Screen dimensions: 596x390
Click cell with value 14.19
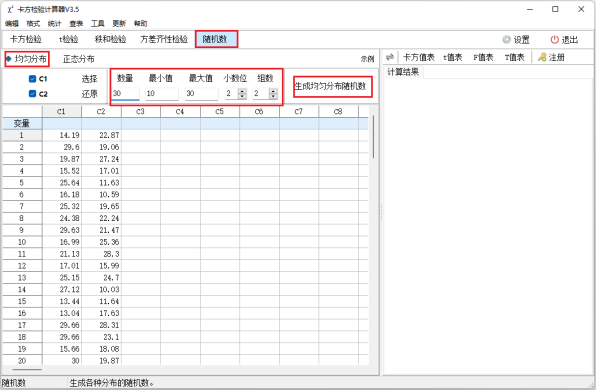point(62,135)
